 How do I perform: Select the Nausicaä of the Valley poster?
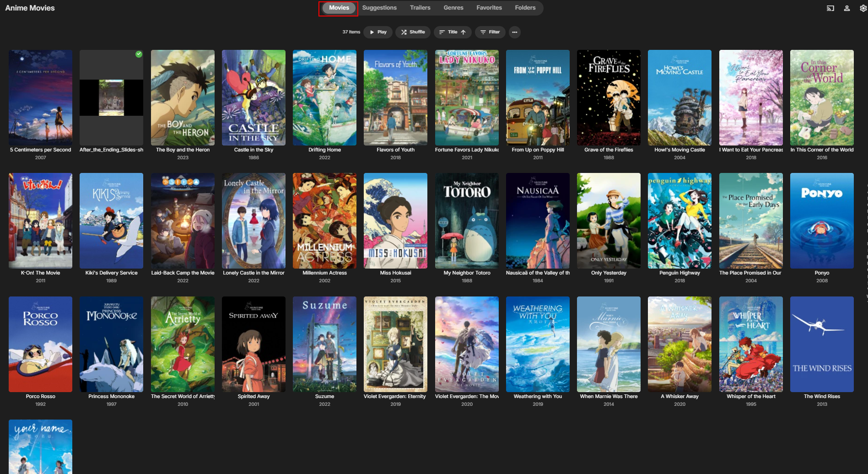538,221
